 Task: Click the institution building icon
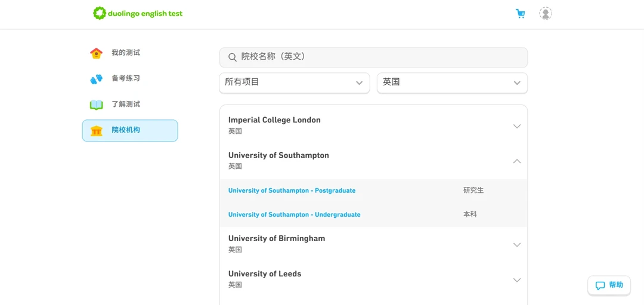coord(97,131)
